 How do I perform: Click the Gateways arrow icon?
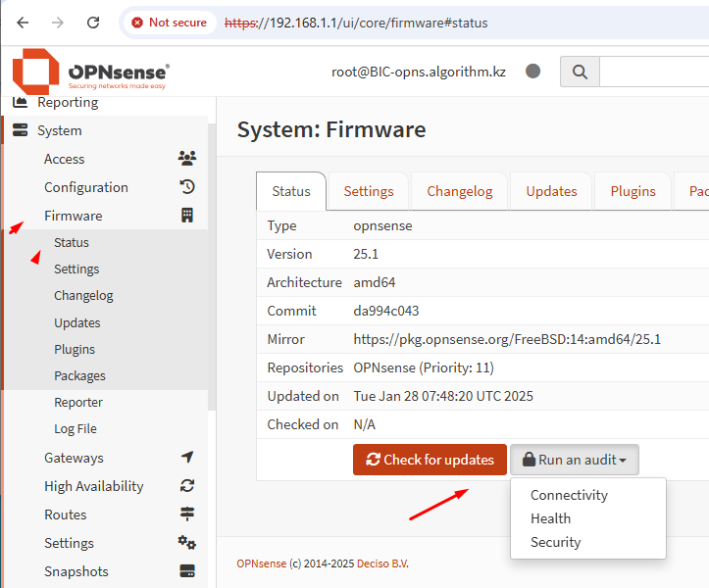pos(187,457)
